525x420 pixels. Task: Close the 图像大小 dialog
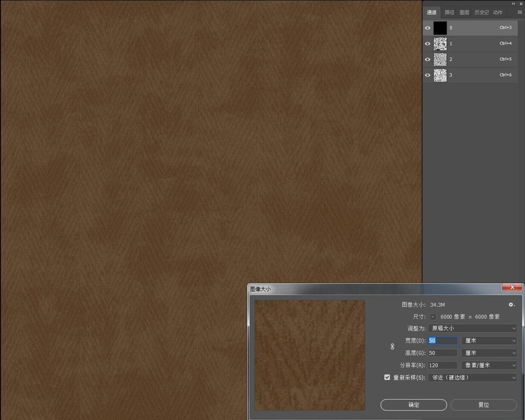512,288
